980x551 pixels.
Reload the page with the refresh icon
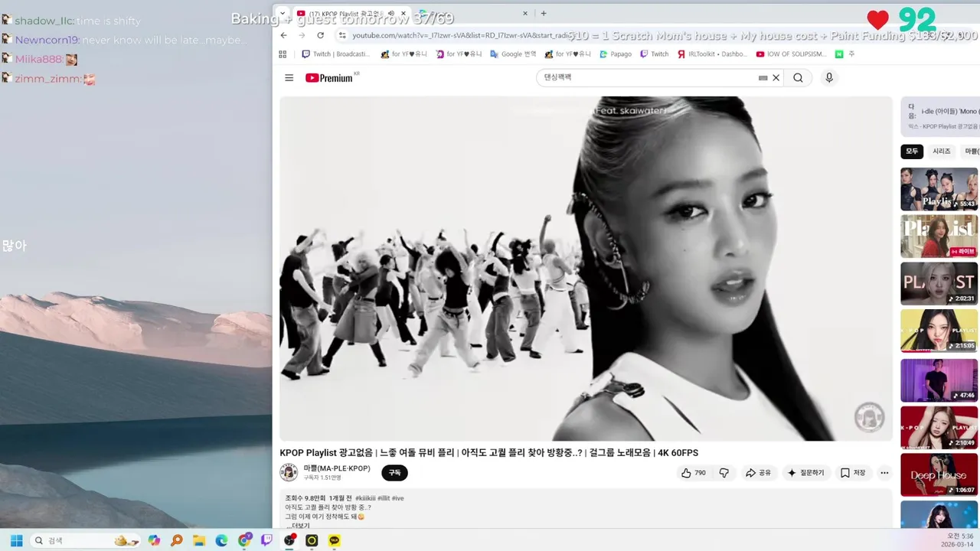(x=320, y=35)
